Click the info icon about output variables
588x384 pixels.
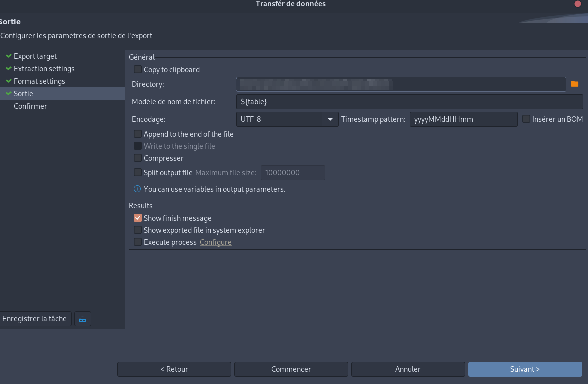point(136,189)
